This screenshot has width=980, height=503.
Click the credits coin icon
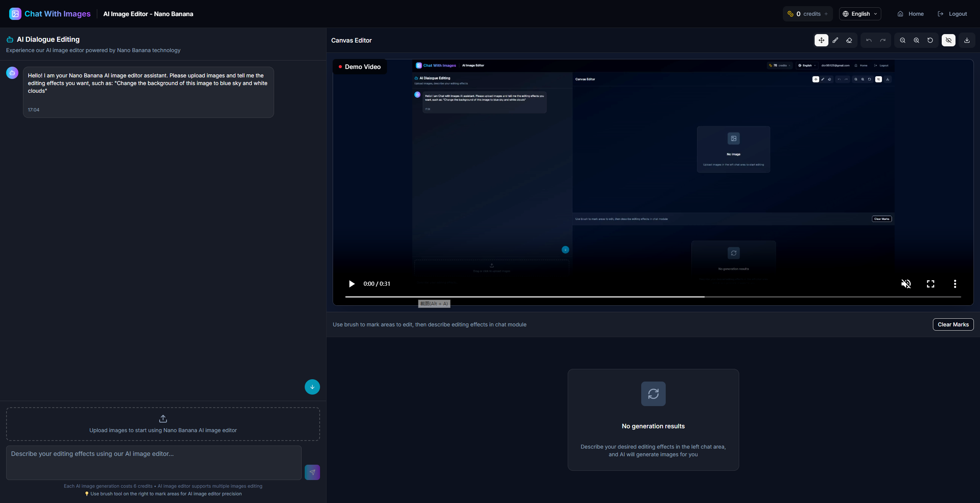[791, 14]
